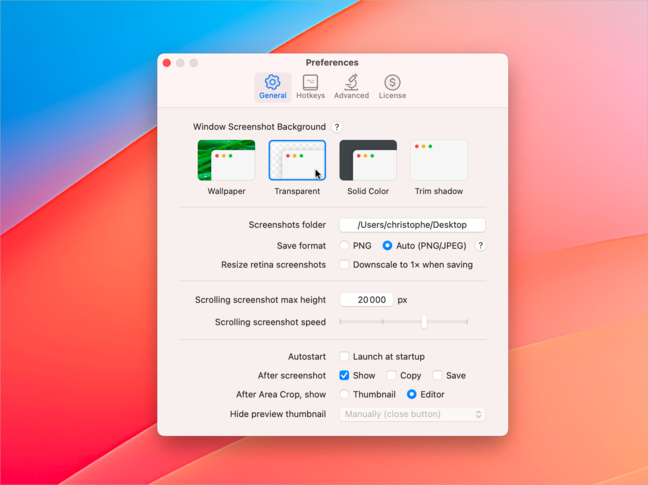Viewport: 648px width, 485px height.
Task: Click the "Solid Color" label
Action: 368,191
